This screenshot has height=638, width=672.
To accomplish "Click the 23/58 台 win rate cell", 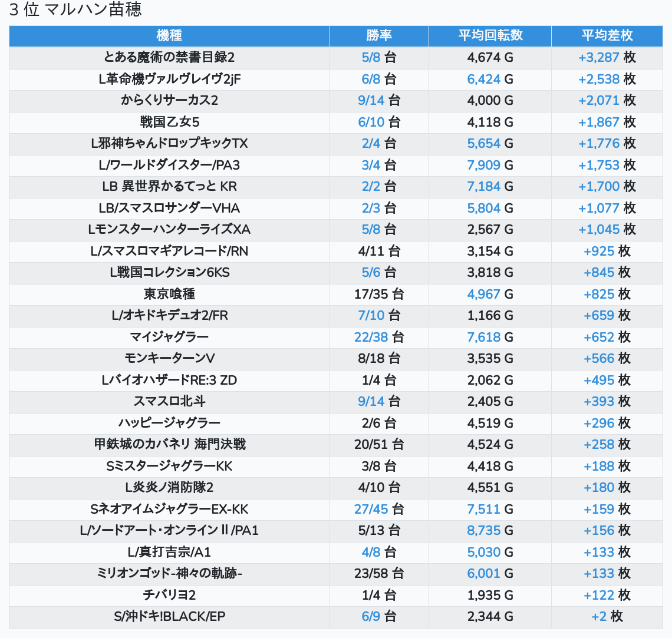I will point(379,574).
